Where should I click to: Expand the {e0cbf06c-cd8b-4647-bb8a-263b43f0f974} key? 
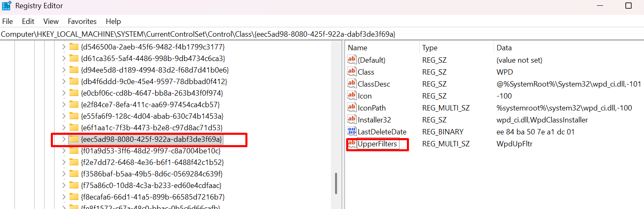coord(63,93)
